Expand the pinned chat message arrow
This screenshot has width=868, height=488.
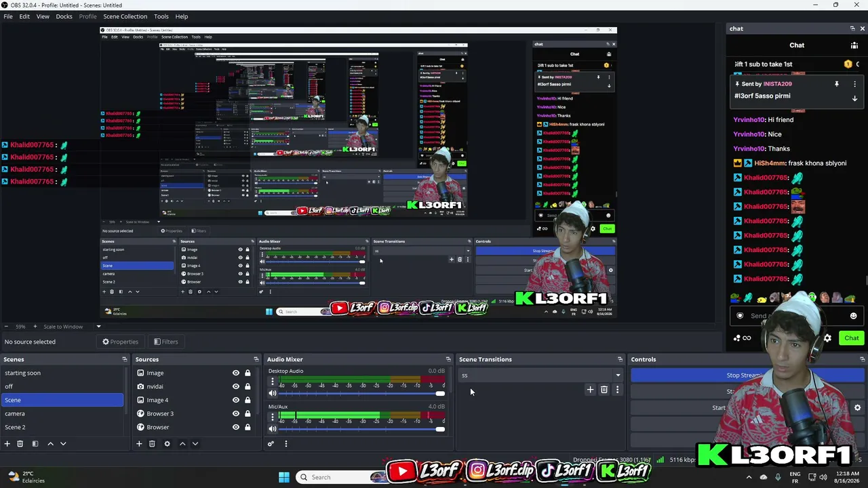click(x=854, y=98)
